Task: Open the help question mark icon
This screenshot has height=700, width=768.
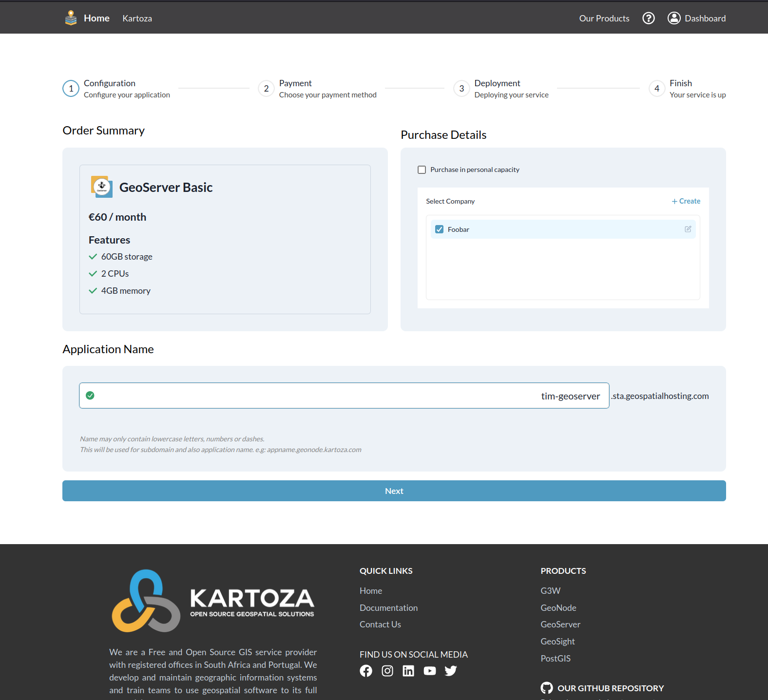Action: [649, 18]
